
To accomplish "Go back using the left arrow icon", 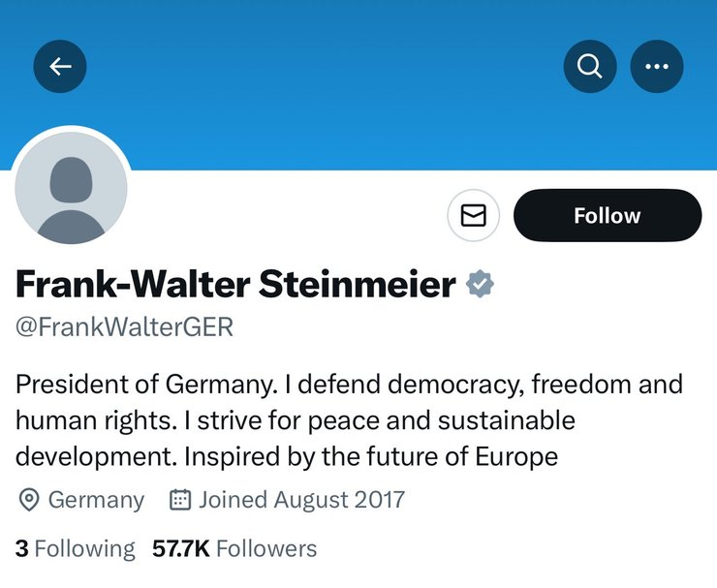I will pos(60,66).
